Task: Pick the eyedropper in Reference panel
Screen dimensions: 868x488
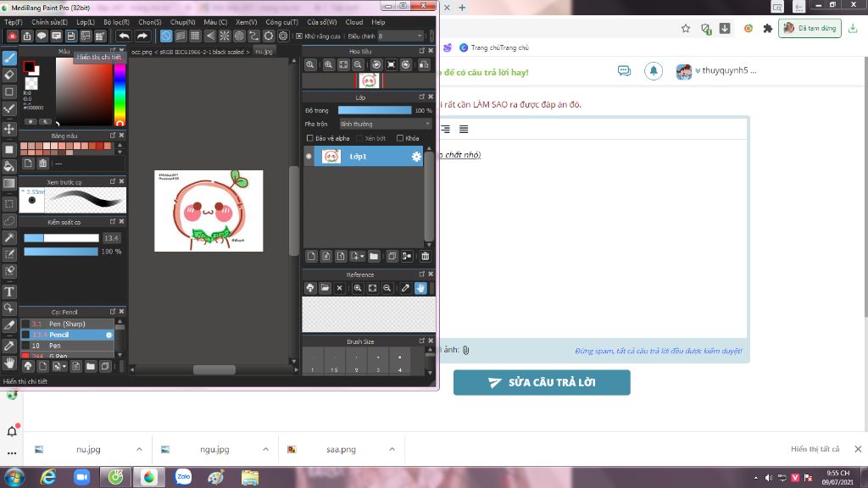Action: point(405,288)
